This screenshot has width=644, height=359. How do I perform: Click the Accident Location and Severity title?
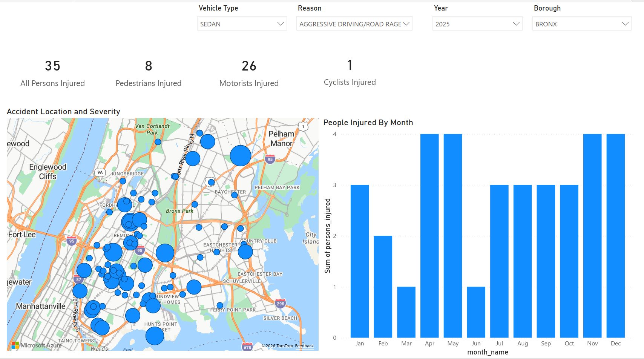63,112
